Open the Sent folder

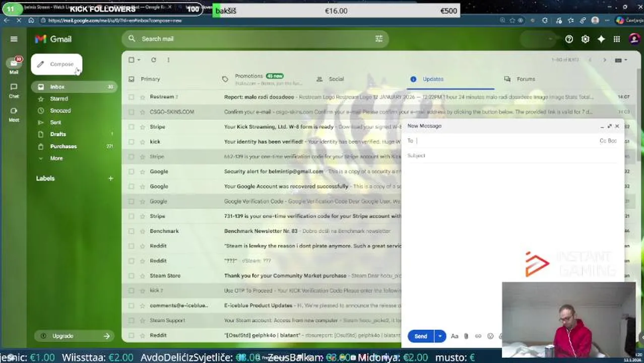point(55,123)
